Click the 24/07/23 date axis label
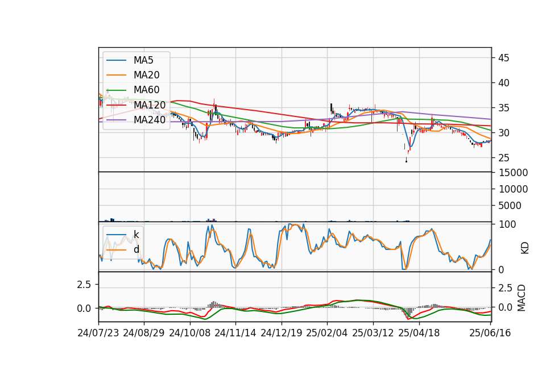 [x=98, y=333]
